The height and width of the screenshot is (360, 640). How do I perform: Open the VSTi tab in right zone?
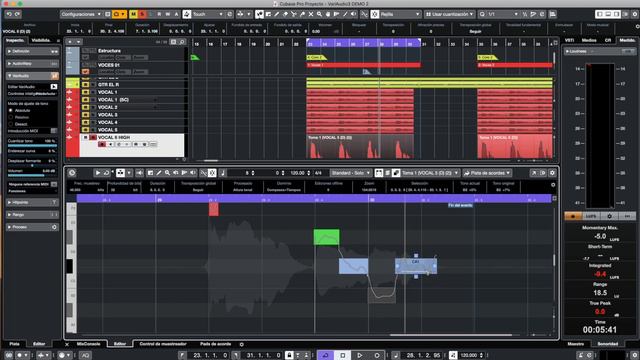tap(569, 40)
